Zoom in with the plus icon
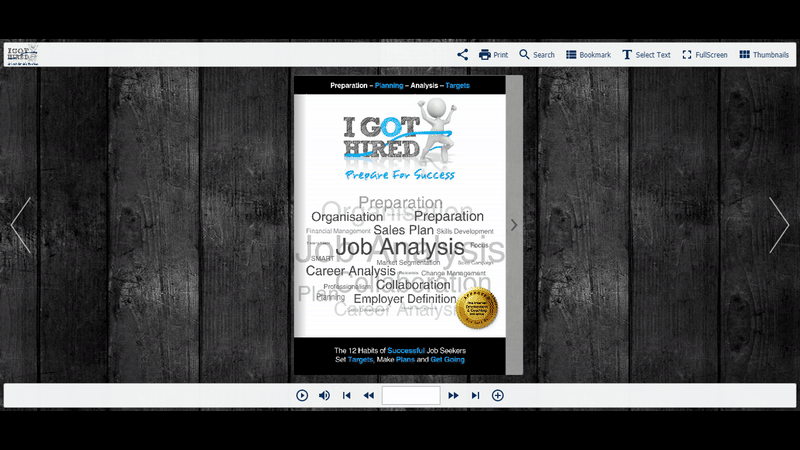Viewport: 800px width, 450px height. coord(497,395)
